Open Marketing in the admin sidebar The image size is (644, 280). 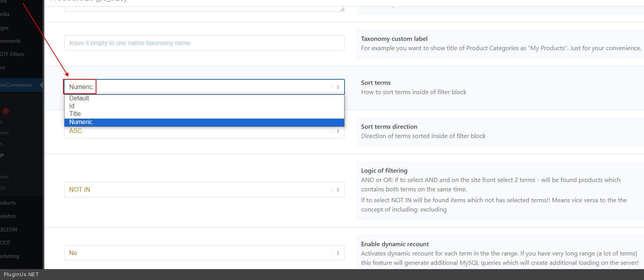tap(10, 256)
